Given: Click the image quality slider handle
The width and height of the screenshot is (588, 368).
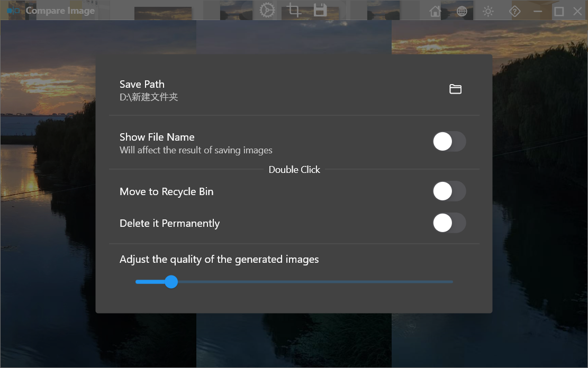Looking at the screenshot, I should pyautogui.click(x=171, y=282).
